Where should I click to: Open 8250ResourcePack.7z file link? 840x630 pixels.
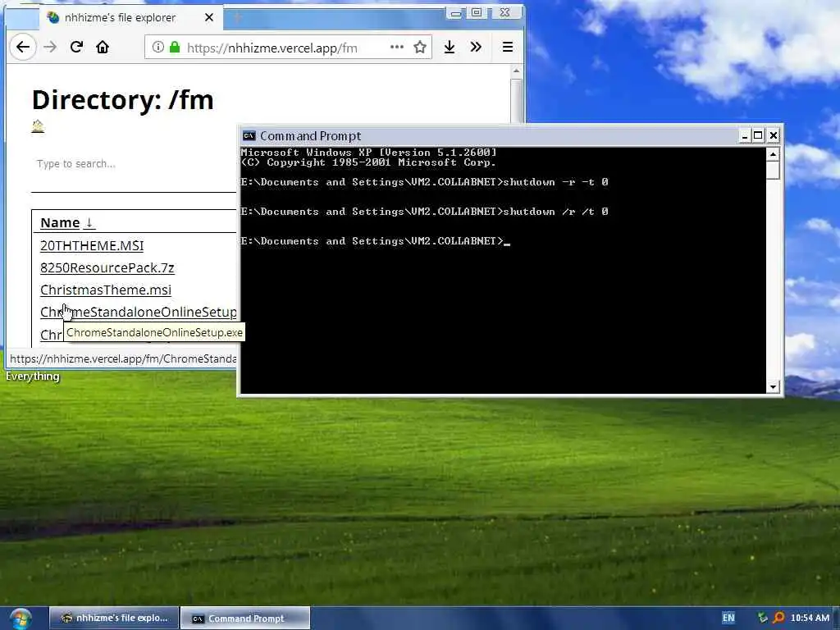[107, 267]
